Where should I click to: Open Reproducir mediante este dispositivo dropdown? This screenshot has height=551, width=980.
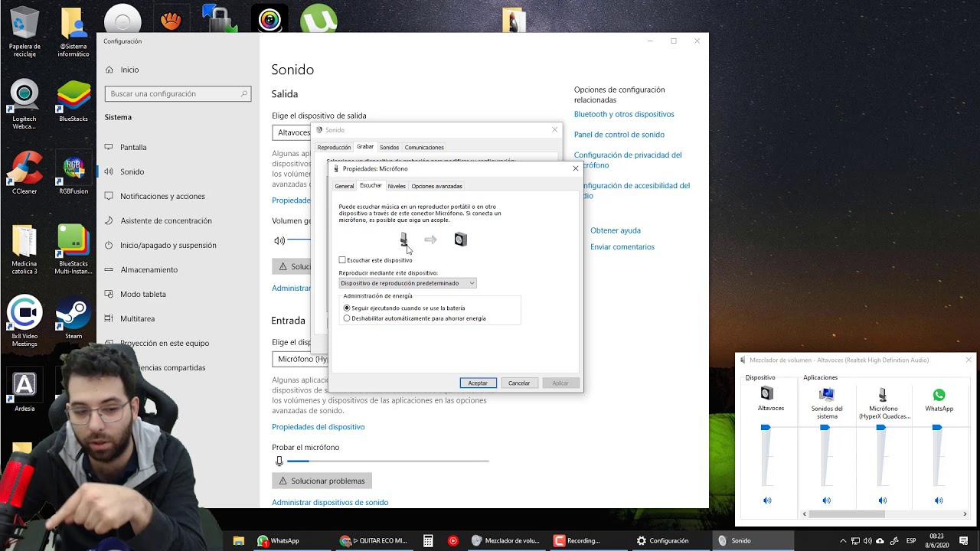pyautogui.click(x=407, y=283)
